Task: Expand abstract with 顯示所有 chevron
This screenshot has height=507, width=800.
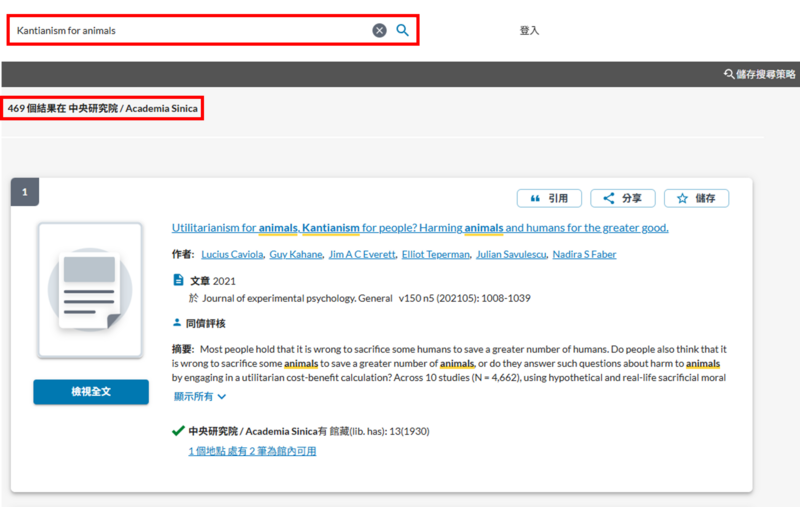Action: pos(200,397)
